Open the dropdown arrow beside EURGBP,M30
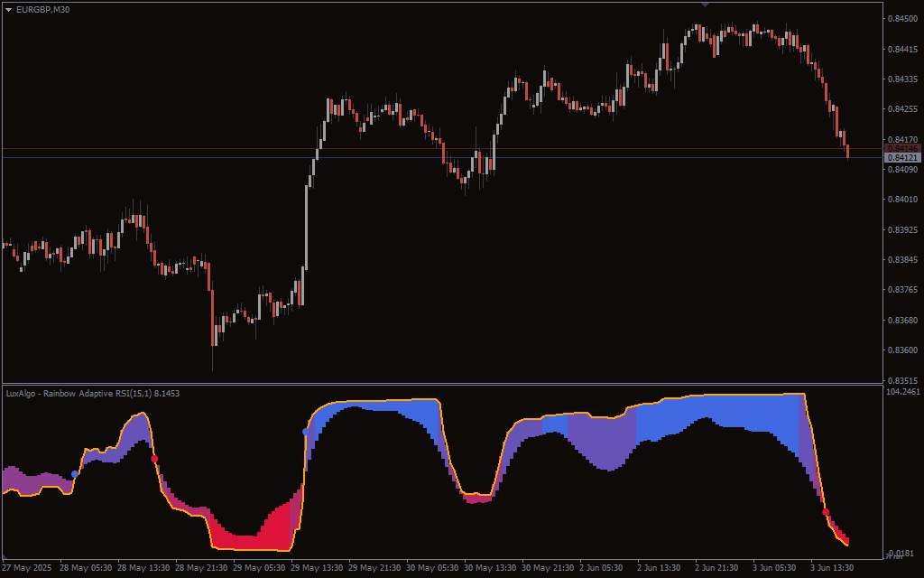 (x=8, y=9)
